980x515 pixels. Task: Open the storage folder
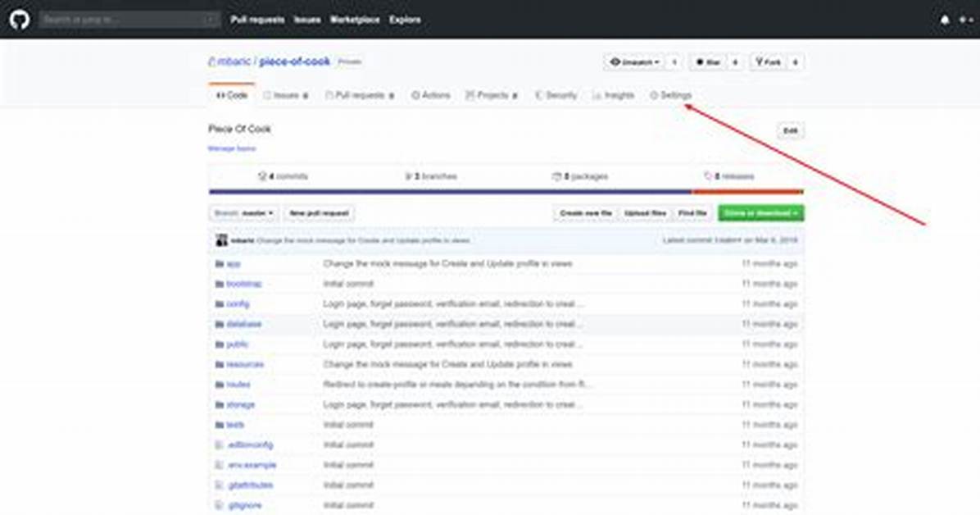point(241,405)
